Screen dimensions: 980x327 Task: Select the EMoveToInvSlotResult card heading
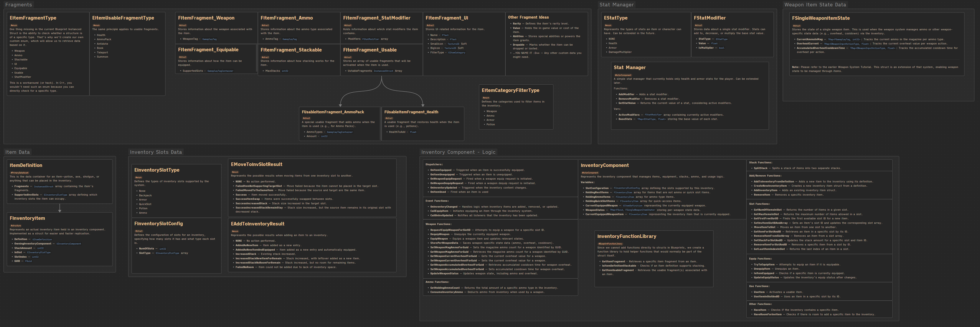click(x=256, y=165)
